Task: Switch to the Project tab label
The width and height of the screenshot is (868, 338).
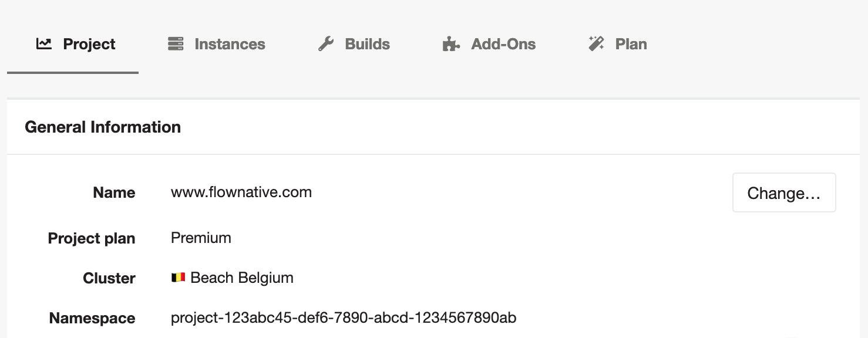Action: (89, 44)
